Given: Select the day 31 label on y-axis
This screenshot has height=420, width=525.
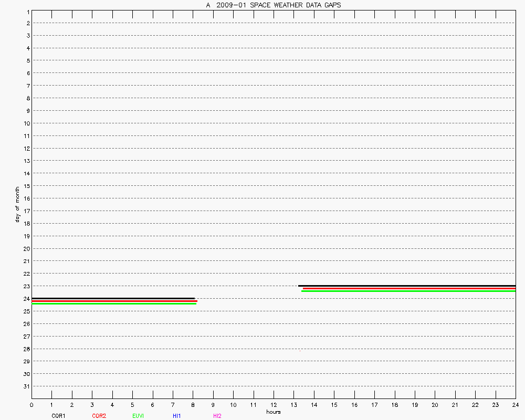Looking at the screenshot, I should (x=25, y=386).
